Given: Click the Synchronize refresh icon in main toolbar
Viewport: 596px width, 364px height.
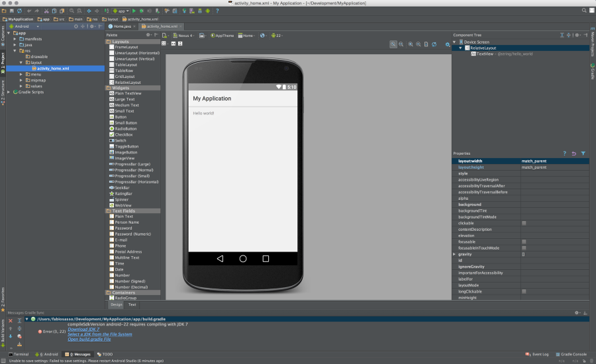Looking at the screenshot, I should (19, 11).
